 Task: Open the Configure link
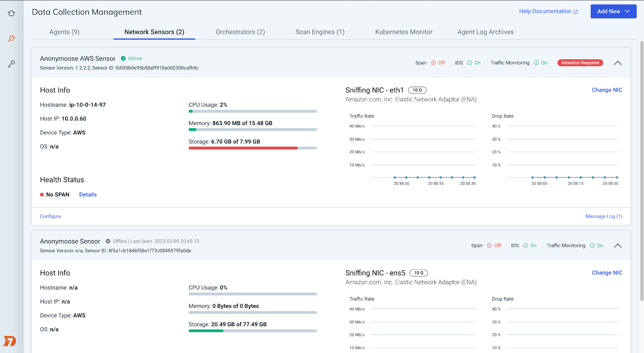click(50, 216)
